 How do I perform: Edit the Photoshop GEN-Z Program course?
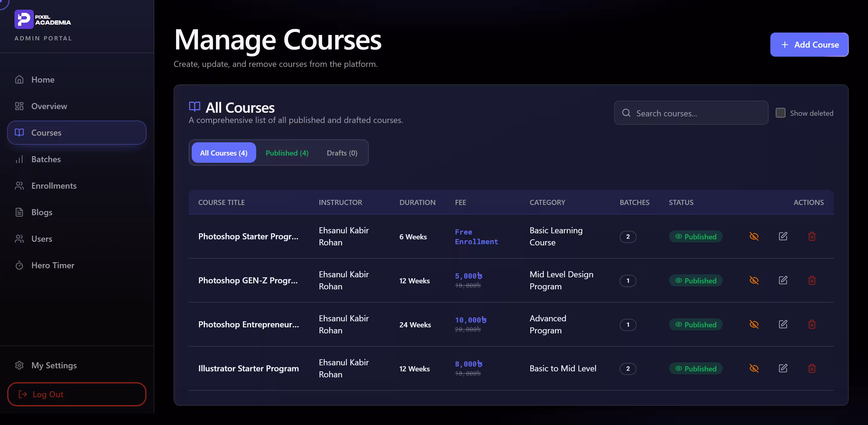pyautogui.click(x=783, y=280)
